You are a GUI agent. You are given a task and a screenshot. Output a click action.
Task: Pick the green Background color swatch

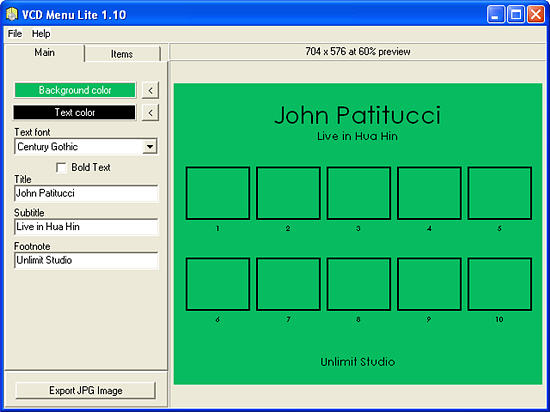pos(75,90)
